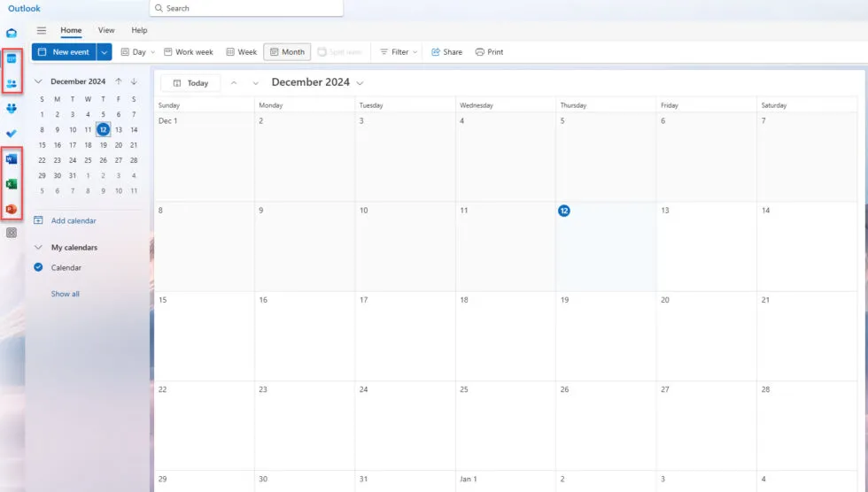Open the People icon in the sidebar
868x492 pixels.
[11, 83]
